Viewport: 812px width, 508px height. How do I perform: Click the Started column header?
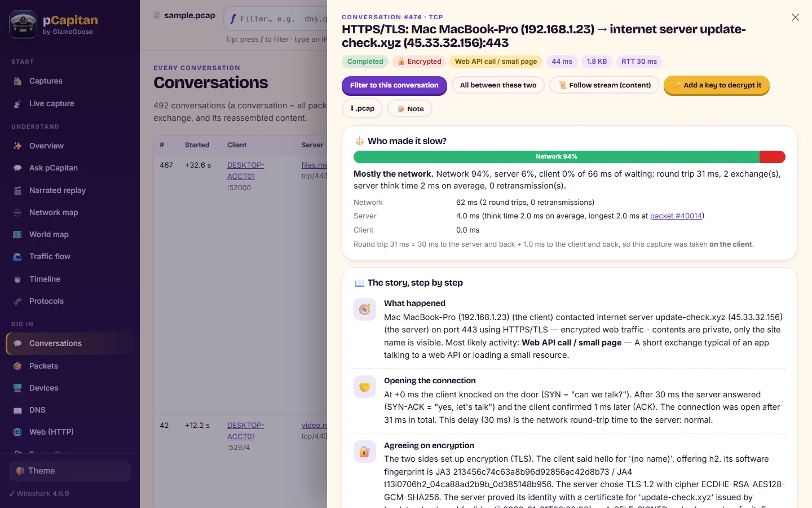pyautogui.click(x=197, y=145)
